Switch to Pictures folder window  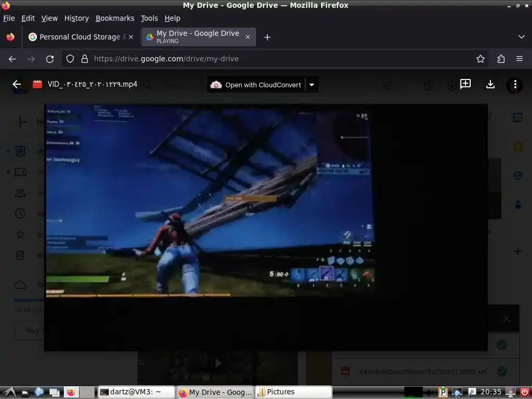coord(293,392)
